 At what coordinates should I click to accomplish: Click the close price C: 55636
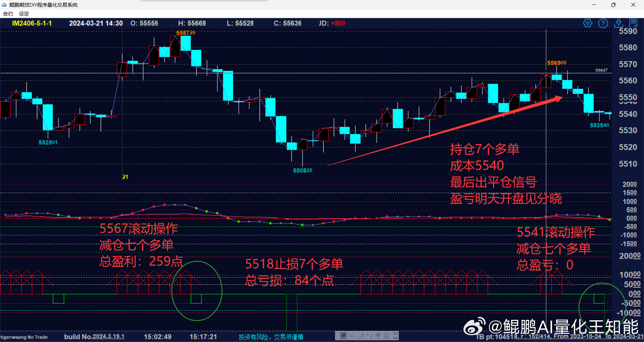click(x=287, y=23)
